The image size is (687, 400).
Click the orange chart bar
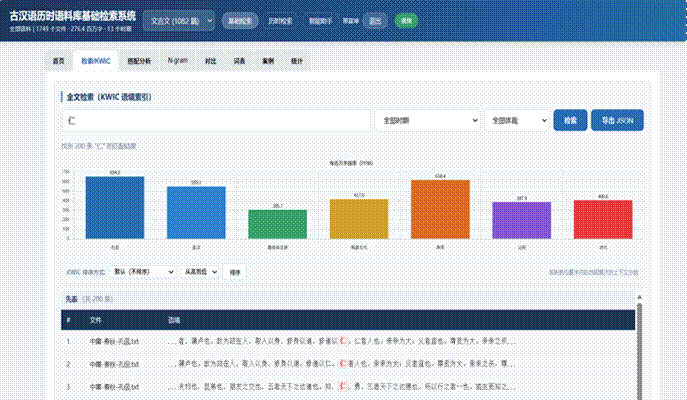[440, 209]
